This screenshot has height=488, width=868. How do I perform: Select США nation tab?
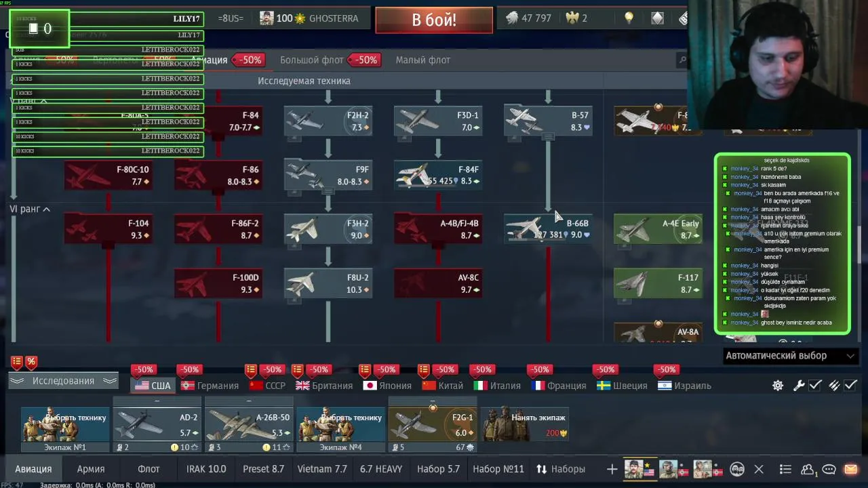153,385
